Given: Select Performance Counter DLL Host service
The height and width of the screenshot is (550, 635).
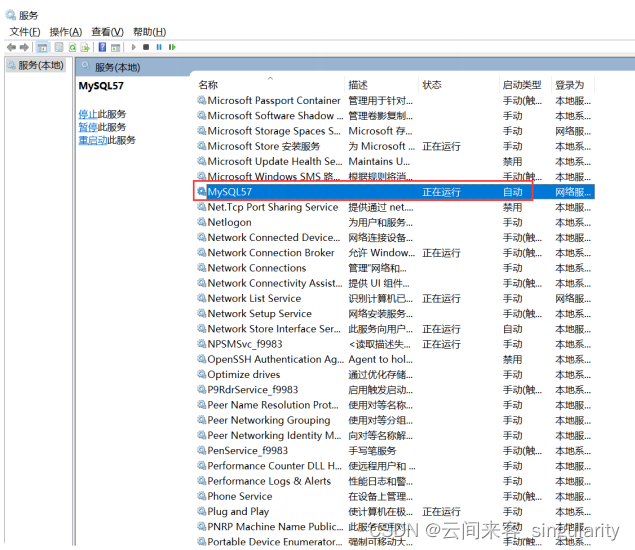Looking at the screenshot, I should click(395, 466).
